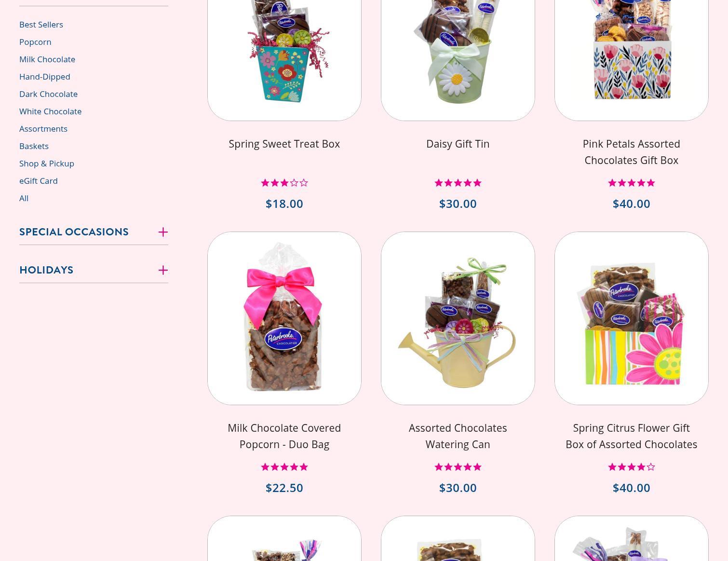Select Dark Chocolate in sidebar
The image size is (728, 561).
(48, 94)
